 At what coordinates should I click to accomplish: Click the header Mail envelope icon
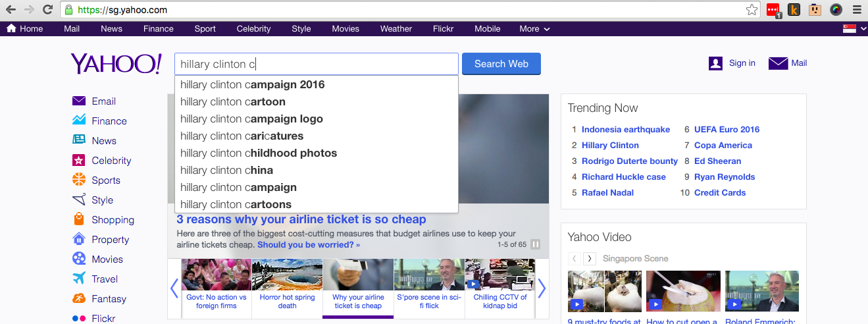779,63
